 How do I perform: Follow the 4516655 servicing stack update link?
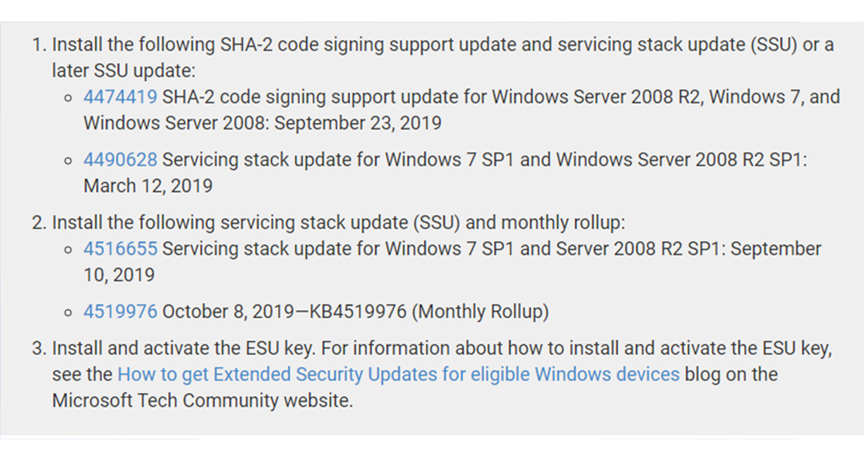click(120, 249)
